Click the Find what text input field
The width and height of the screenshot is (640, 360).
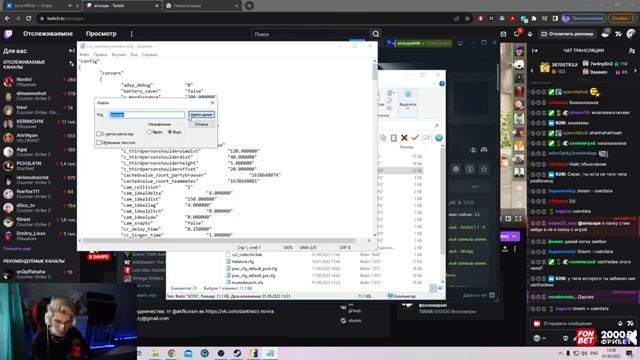point(147,115)
